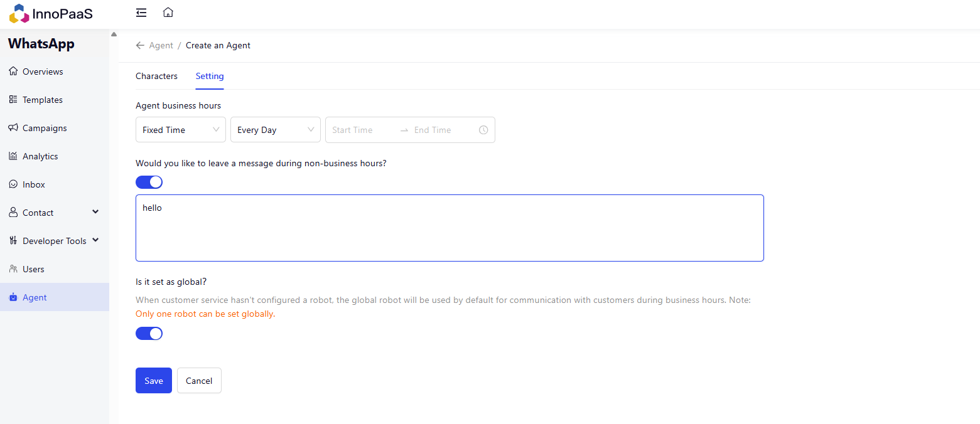Switch to the Characters tab
Image resolution: width=980 pixels, height=424 pixels.
pyautogui.click(x=156, y=77)
